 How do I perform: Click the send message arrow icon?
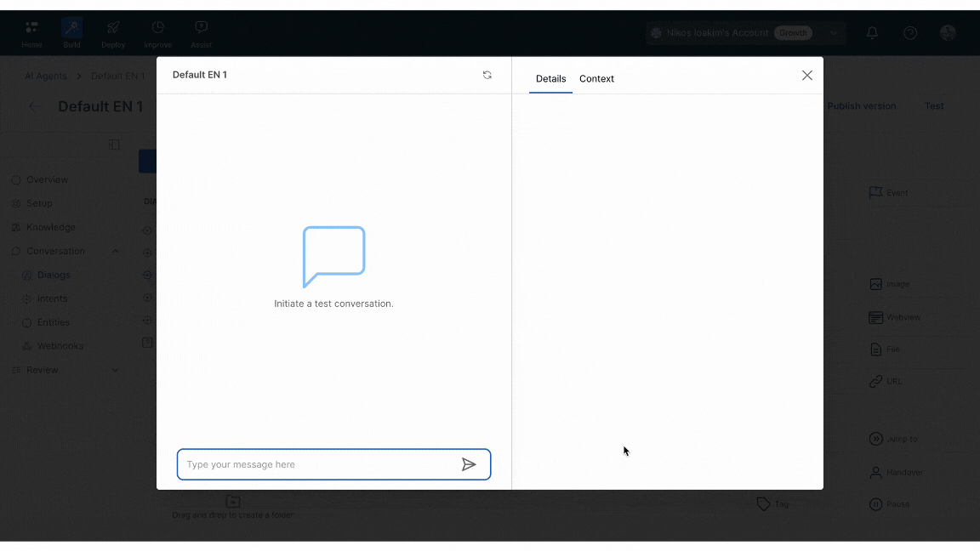point(469,464)
